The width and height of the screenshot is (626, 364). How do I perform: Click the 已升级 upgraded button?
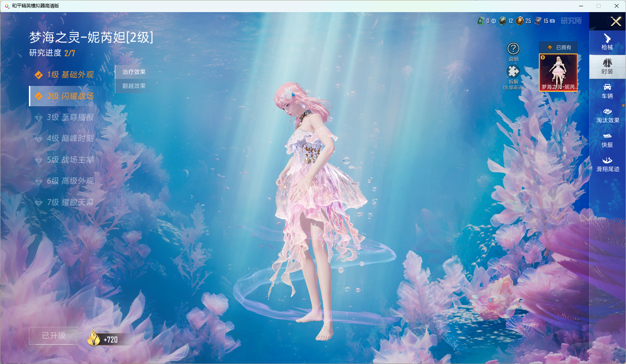point(54,336)
